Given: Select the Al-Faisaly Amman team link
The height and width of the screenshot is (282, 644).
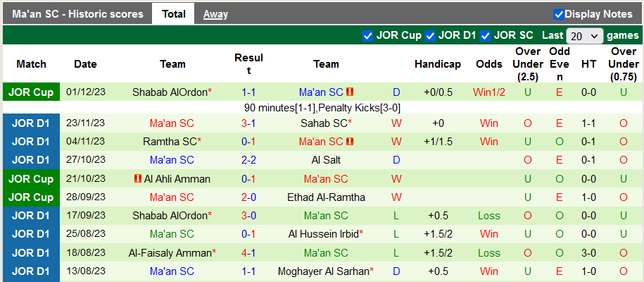Looking at the screenshot, I should (x=170, y=252).
